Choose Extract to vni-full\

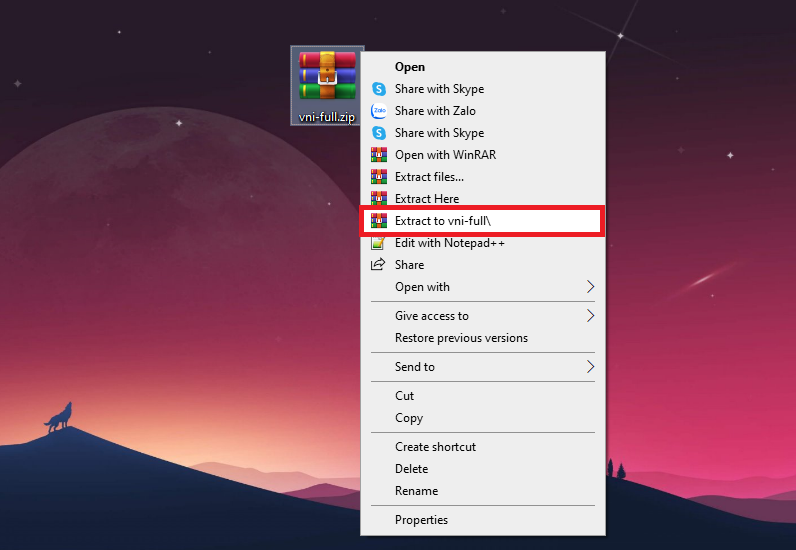coord(482,221)
